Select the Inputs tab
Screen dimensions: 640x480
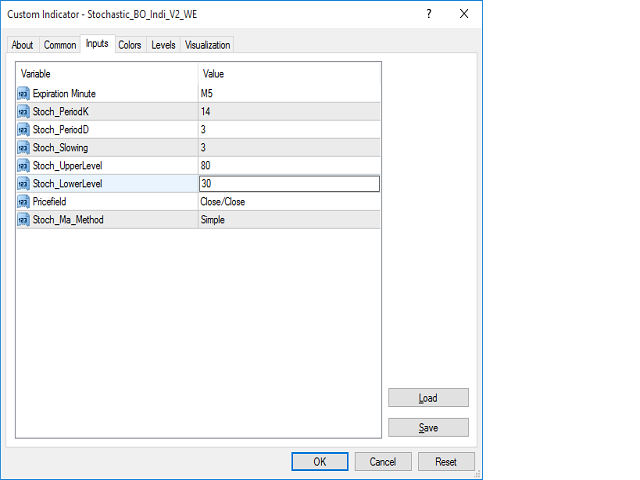click(97, 44)
